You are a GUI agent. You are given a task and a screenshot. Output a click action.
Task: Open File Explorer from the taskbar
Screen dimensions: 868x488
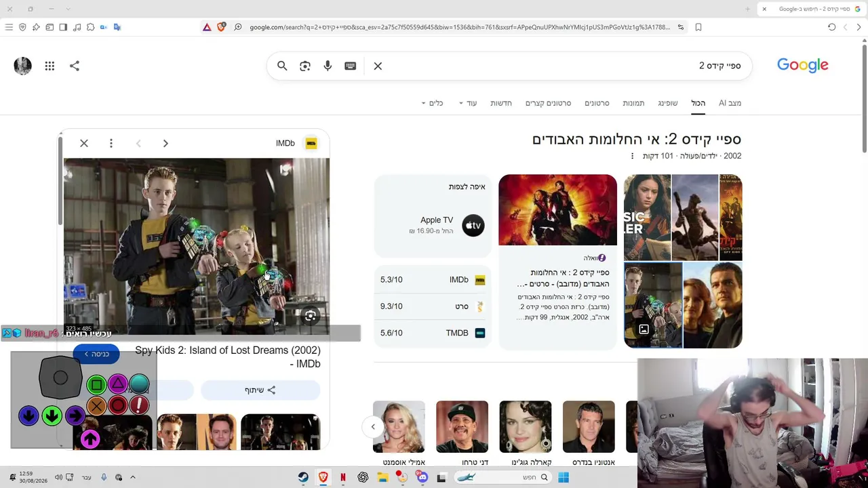click(x=382, y=477)
